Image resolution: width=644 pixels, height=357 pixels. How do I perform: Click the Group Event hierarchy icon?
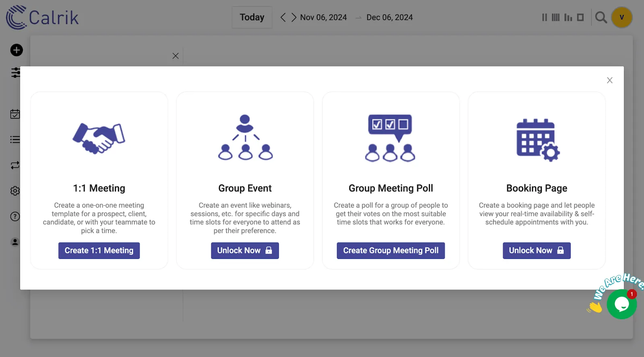click(245, 137)
